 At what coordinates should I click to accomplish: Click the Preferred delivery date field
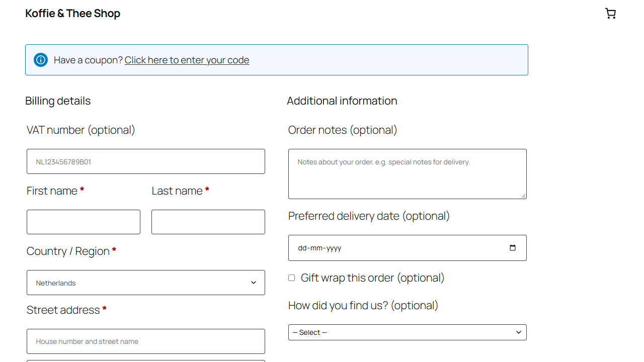pyautogui.click(x=408, y=248)
